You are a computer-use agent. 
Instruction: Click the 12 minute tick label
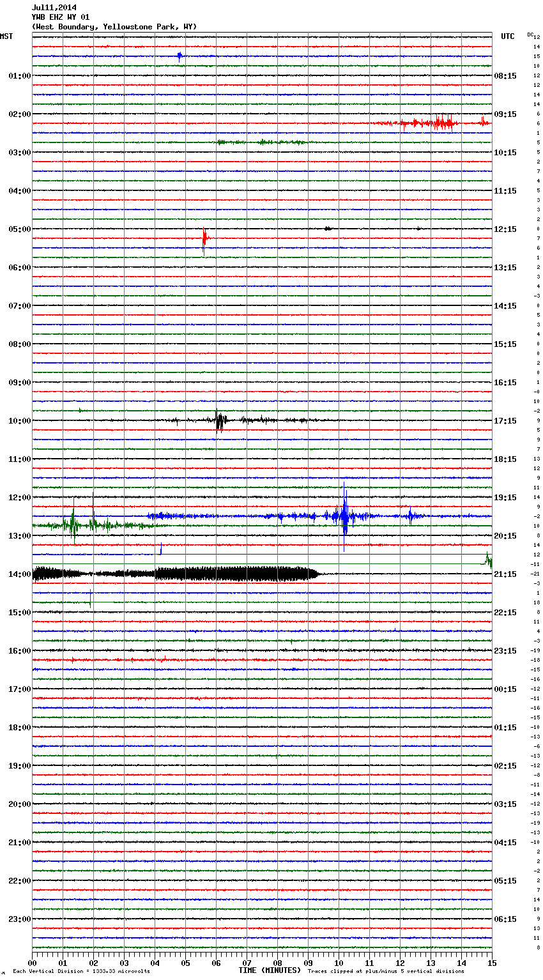pyautogui.click(x=400, y=963)
